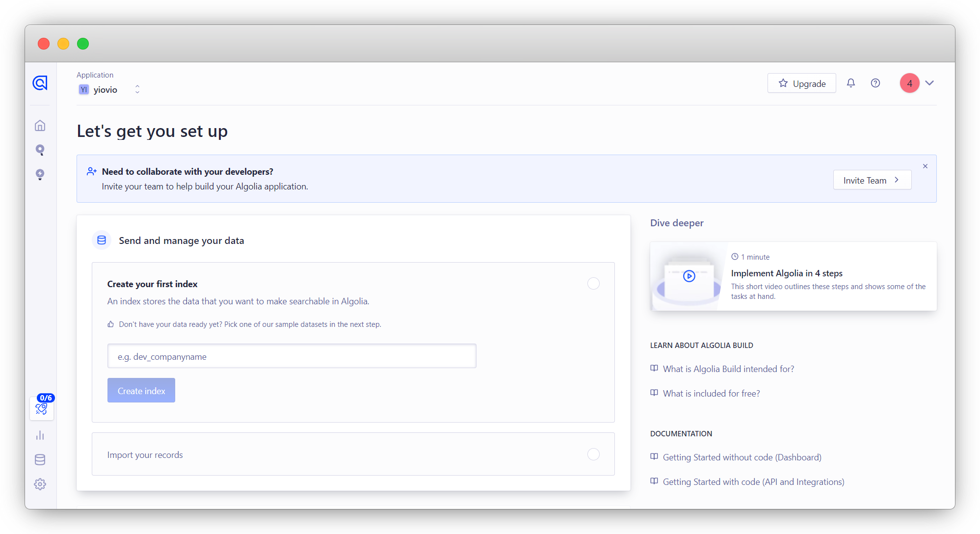Click the Algolia logo in the top-left corner
This screenshot has width=980, height=534.
click(x=40, y=83)
